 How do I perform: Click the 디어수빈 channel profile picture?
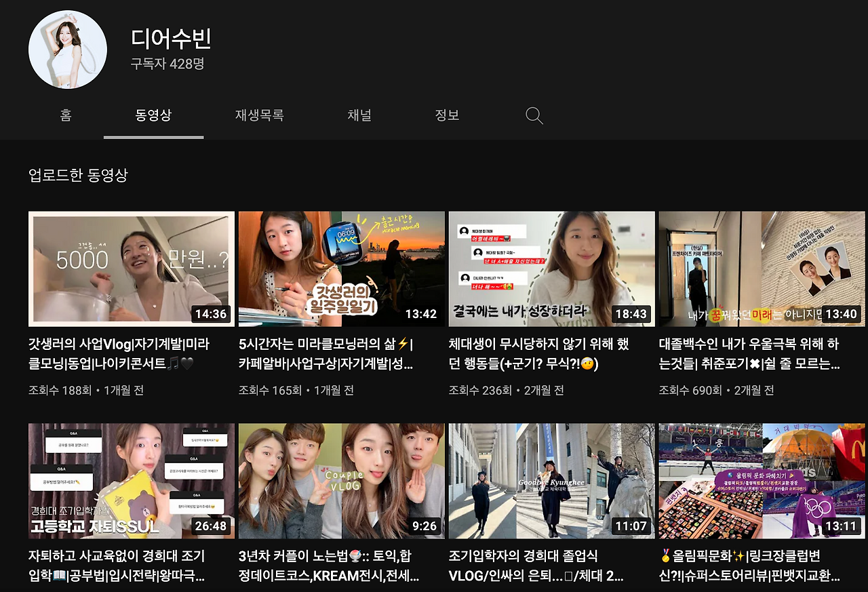67,50
